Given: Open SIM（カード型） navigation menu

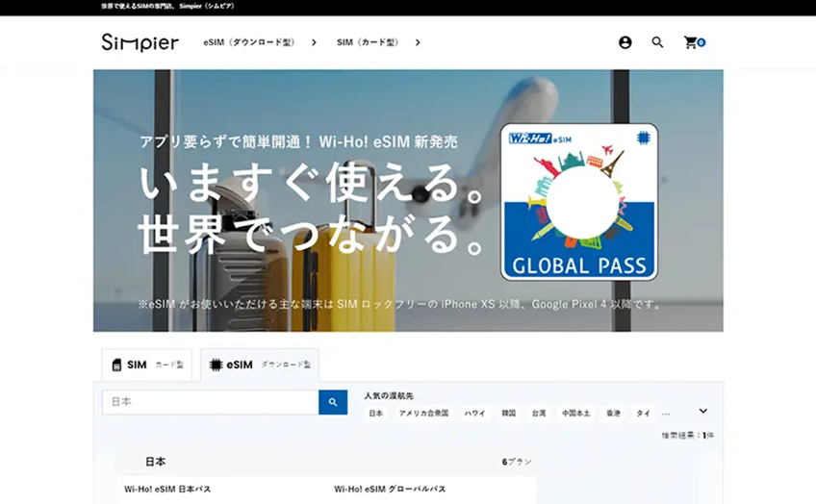Looking at the screenshot, I should coord(368,42).
